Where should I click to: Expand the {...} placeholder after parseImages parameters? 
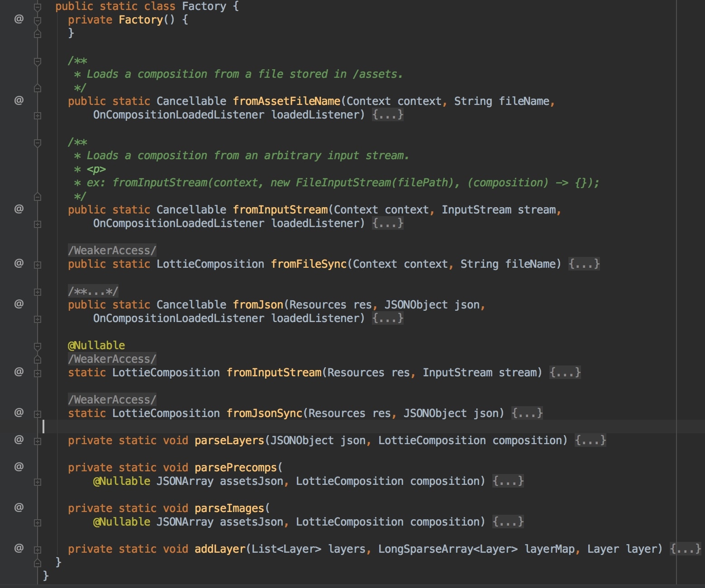(x=508, y=522)
